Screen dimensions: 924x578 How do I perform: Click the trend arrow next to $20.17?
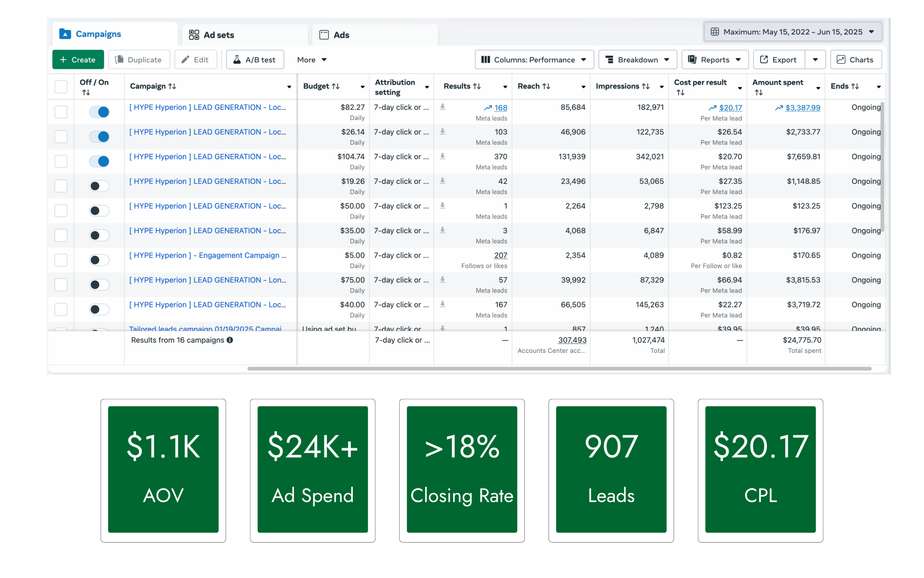[x=712, y=108]
